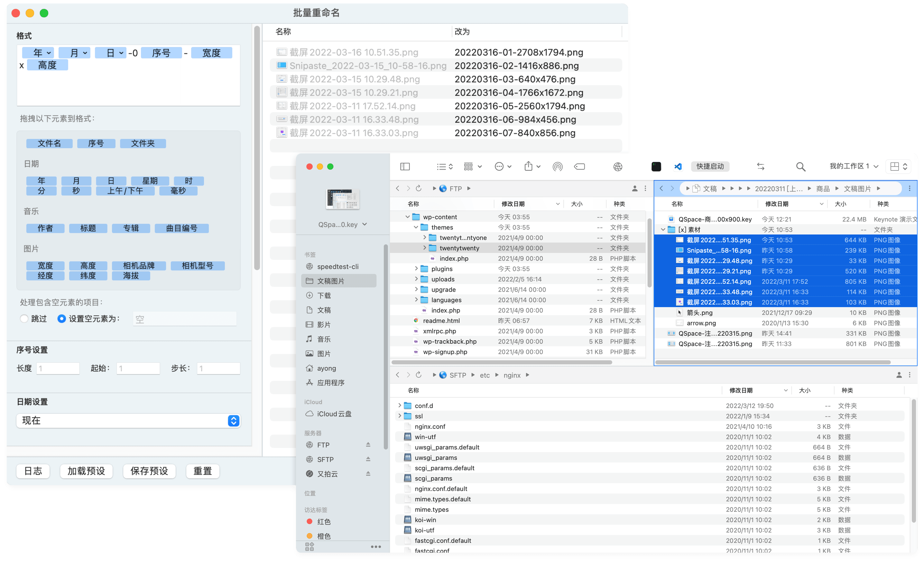
Task: Click the 保存预设 button
Action: (x=149, y=471)
